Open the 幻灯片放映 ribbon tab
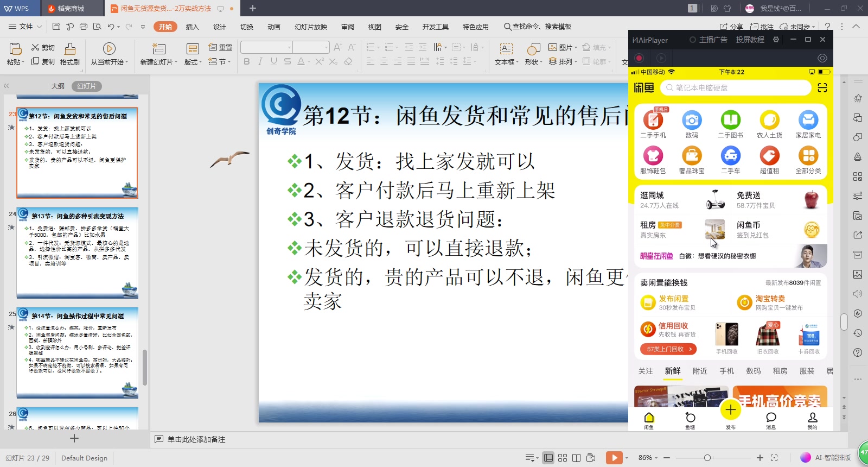Viewport: 868px width, 467px height. coord(311,27)
